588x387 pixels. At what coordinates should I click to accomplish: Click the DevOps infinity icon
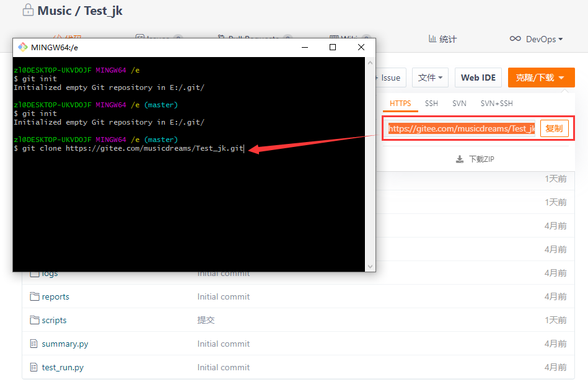pos(516,38)
